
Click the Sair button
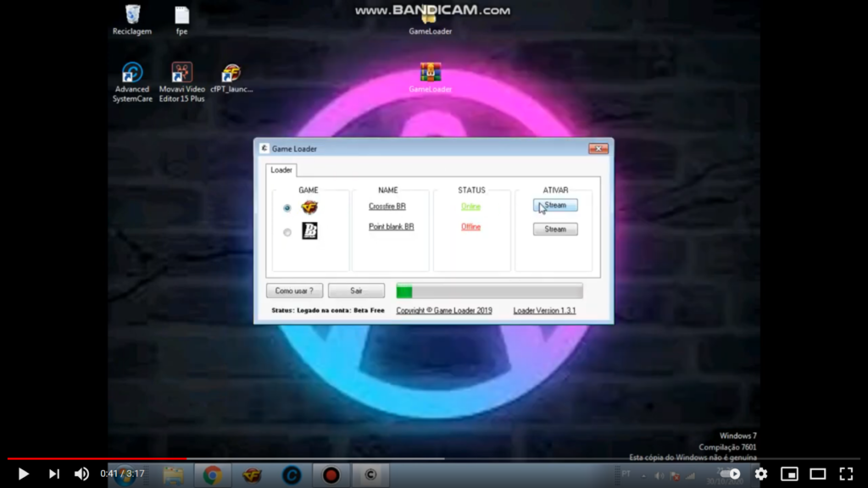(356, 291)
